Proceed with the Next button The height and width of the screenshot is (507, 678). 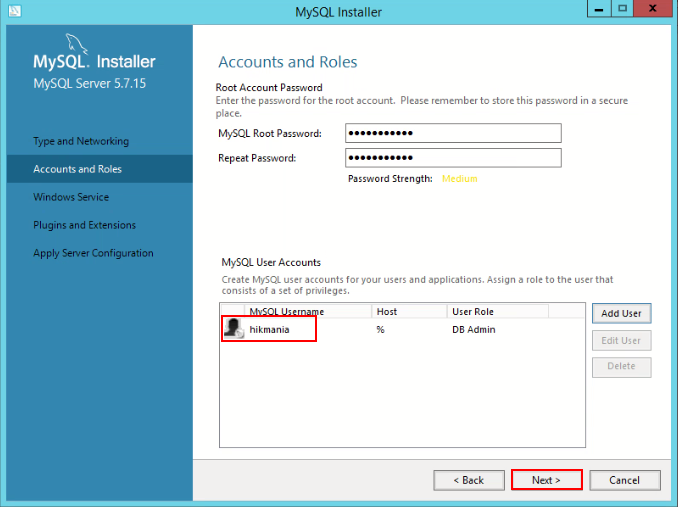[547, 480]
